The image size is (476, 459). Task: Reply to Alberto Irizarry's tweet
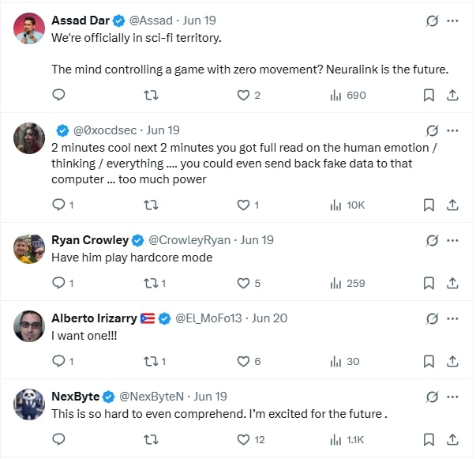pos(58,361)
